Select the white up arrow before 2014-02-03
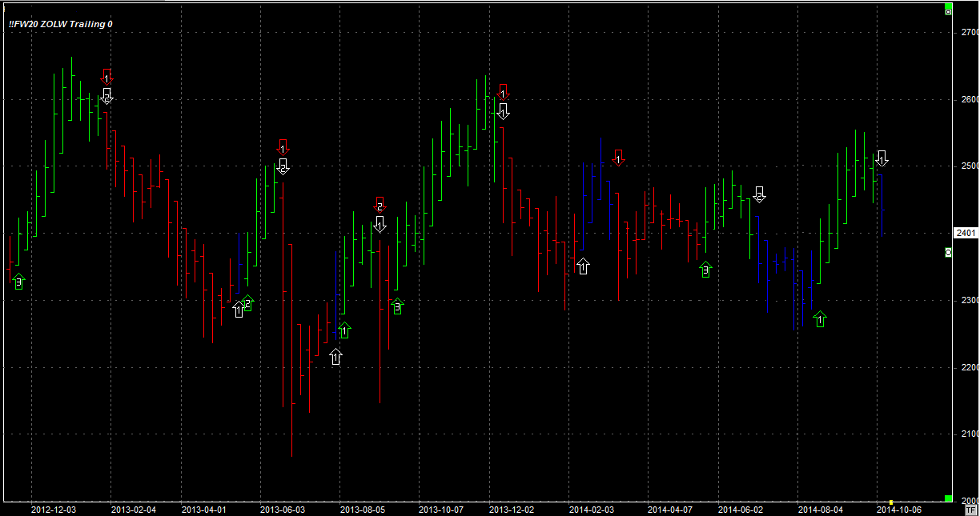Image resolution: width=980 pixels, height=516 pixels. pos(583,266)
